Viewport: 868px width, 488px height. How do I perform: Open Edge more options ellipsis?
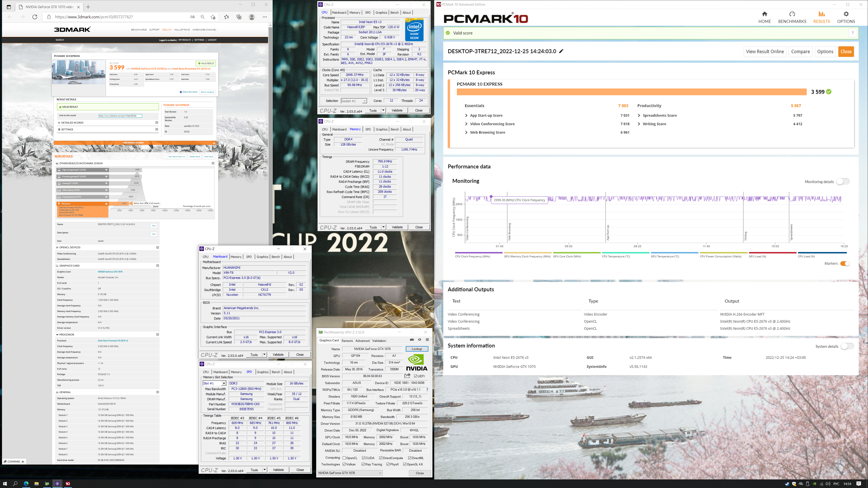click(x=265, y=17)
